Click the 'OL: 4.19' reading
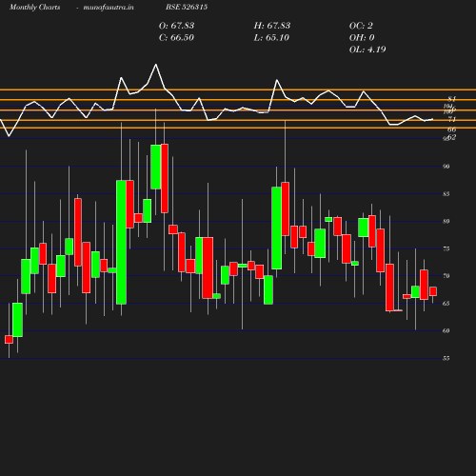The height and width of the screenshot is (476, 476). [x=367, y=50]
